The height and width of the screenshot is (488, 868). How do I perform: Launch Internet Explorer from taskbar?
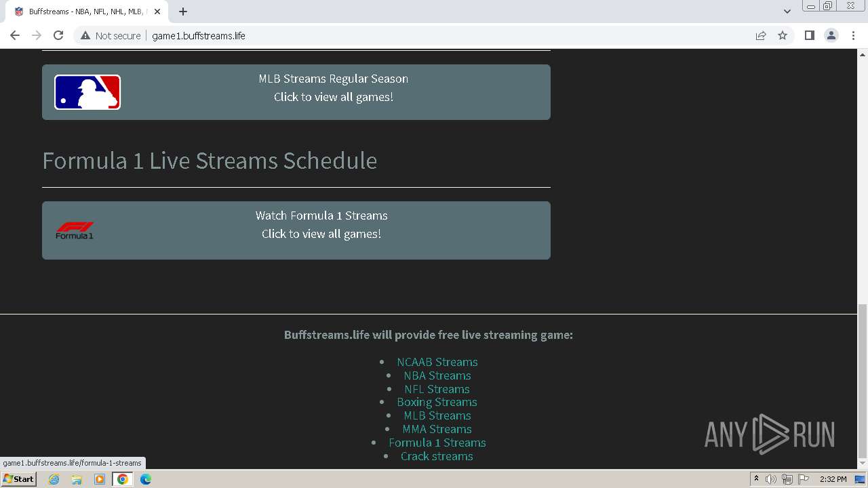point(54,479)
